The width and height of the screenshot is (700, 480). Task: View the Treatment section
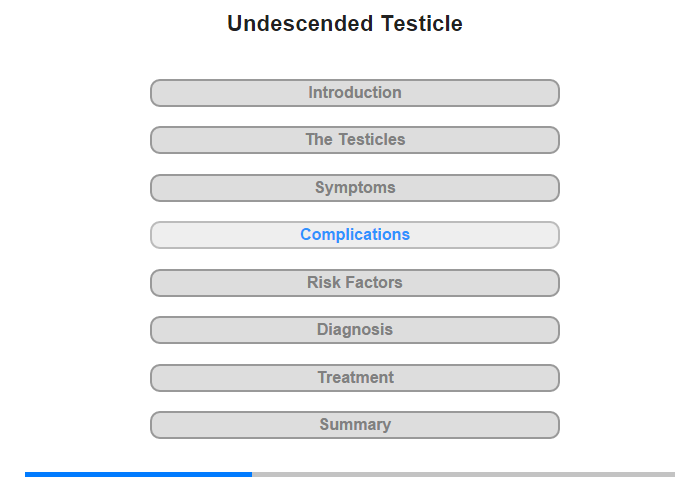click(355, 378)
